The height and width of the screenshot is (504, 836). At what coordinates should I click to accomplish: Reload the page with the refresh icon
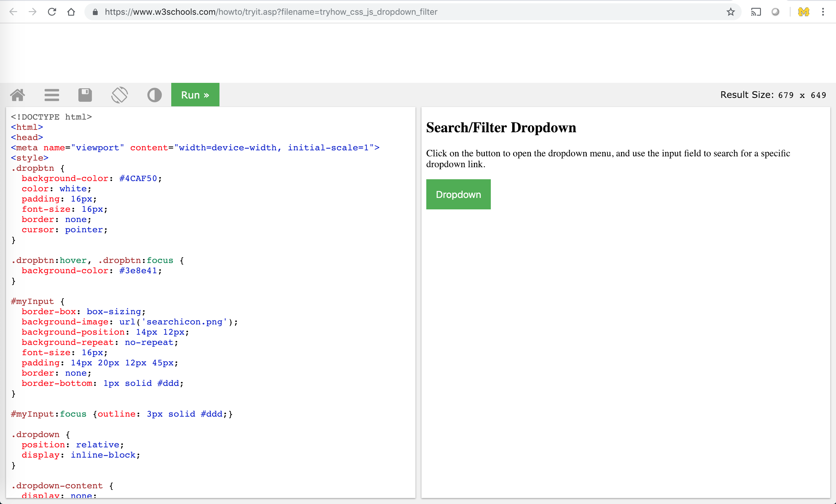click(x=52, y=12)
